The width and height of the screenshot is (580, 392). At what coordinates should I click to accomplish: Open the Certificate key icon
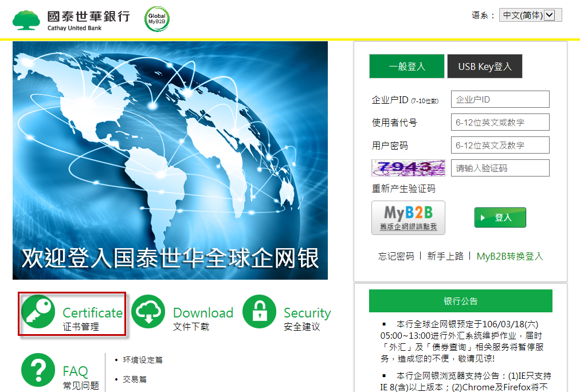(38, 311)
